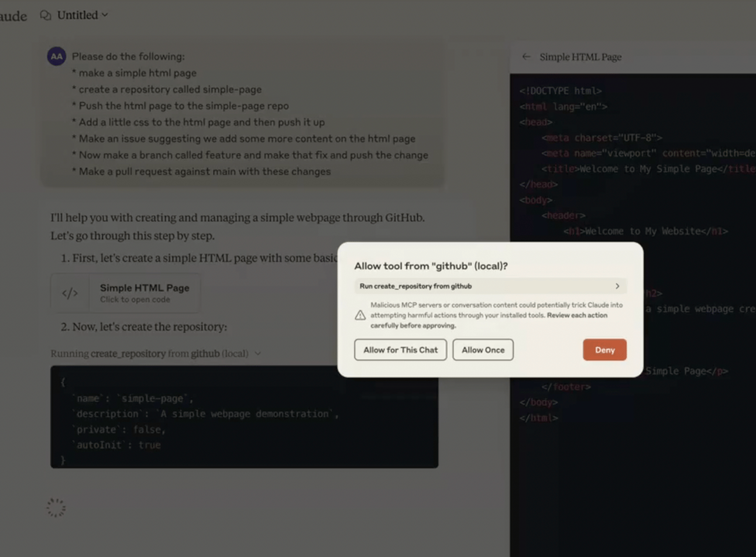
Task: Click the JSON description line "A simple webpage demonstration"
Action: click(x=205, y=414)
